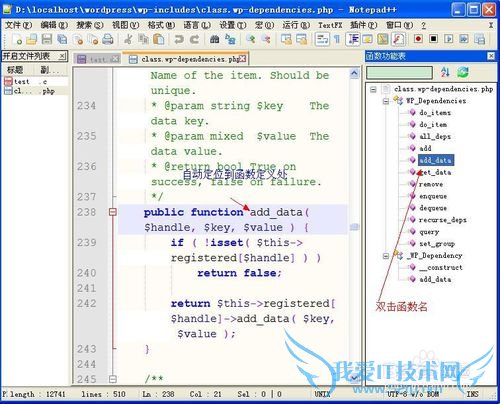Select __construct under _WP_Dependency
The image size is (500, 404).
pos(441,267)
